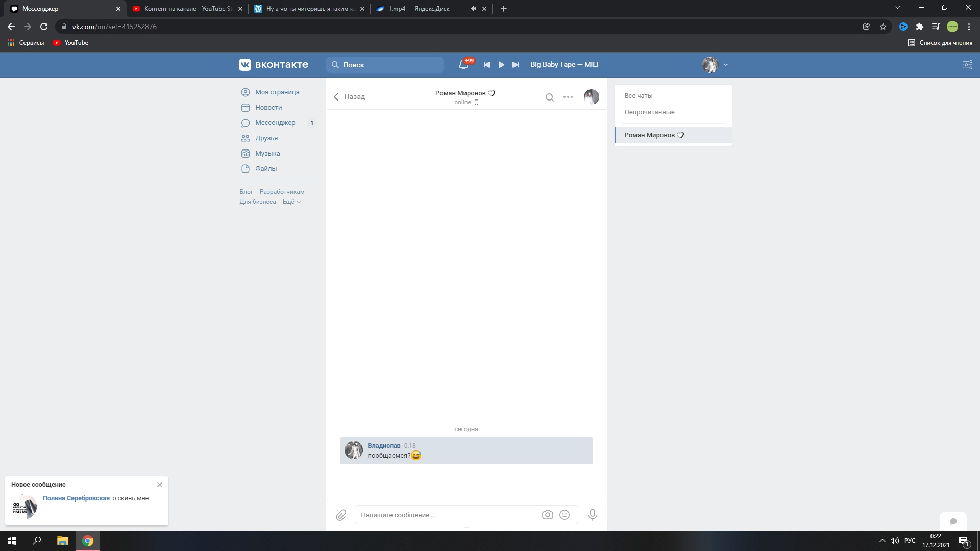Open Windows system tray hidden icons chevron
Viewport: 980px width, 551px height.
tap(882, 541)
